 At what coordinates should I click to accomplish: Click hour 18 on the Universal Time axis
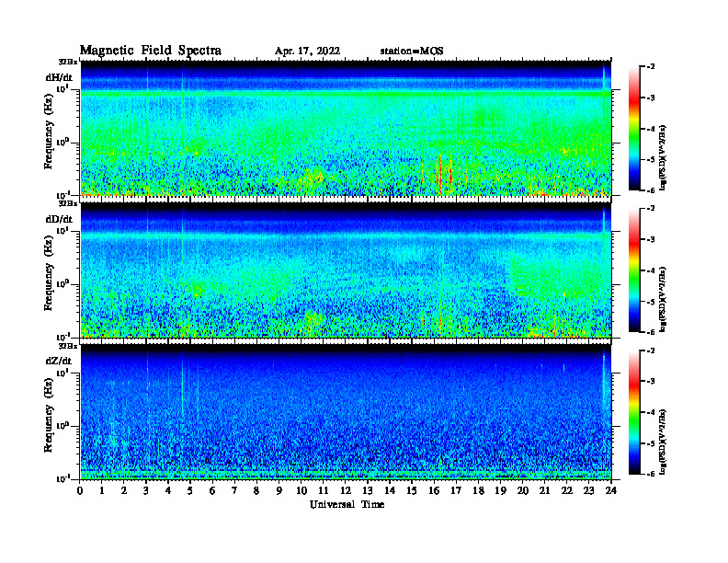pyautogui.click(x=478, y=490)
